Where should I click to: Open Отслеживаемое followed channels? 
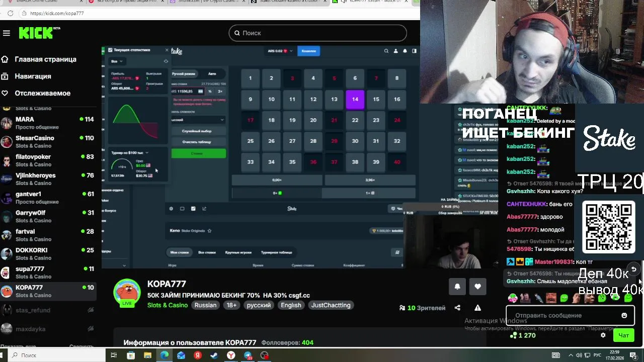(42, 93)
